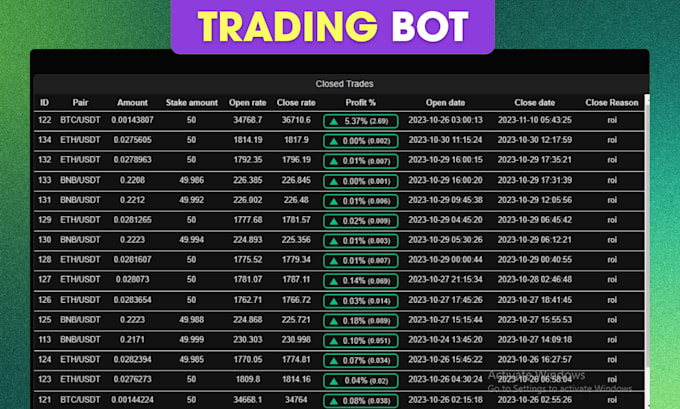This screenshot has width=680, height=409.
Task: Click the 0.01% (0.003) profit badge of trade 130
Action: click(361, 241)
